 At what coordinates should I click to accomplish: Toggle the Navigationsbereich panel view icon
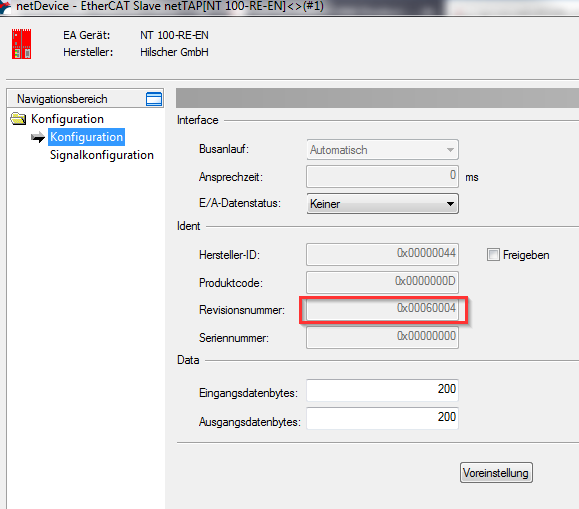pos(154,99)
